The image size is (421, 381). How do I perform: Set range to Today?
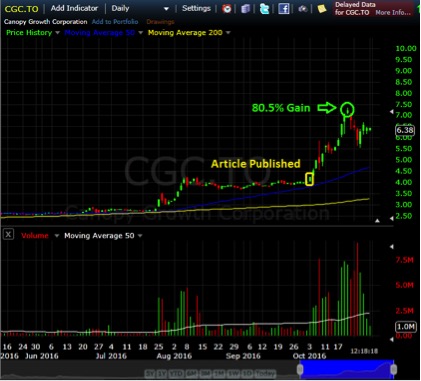265,373
